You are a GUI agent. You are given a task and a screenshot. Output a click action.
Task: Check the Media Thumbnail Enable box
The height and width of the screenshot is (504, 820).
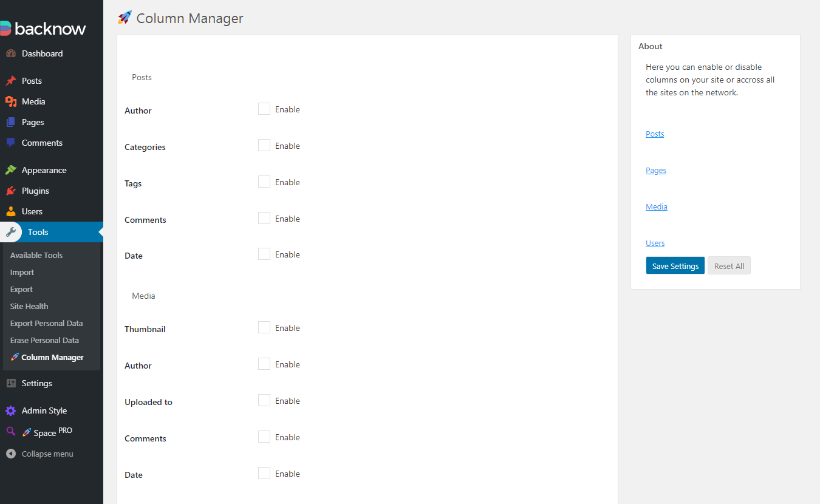click(x=264, y=327)
